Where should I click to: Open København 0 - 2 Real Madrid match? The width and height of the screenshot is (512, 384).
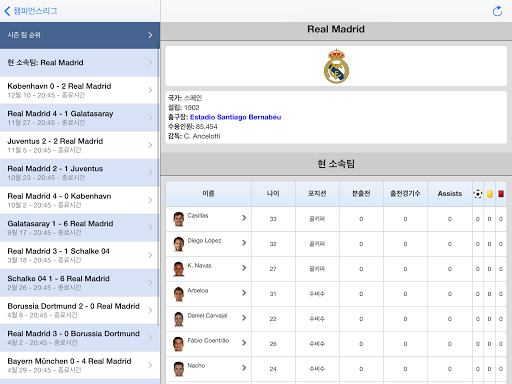[80, 90]
